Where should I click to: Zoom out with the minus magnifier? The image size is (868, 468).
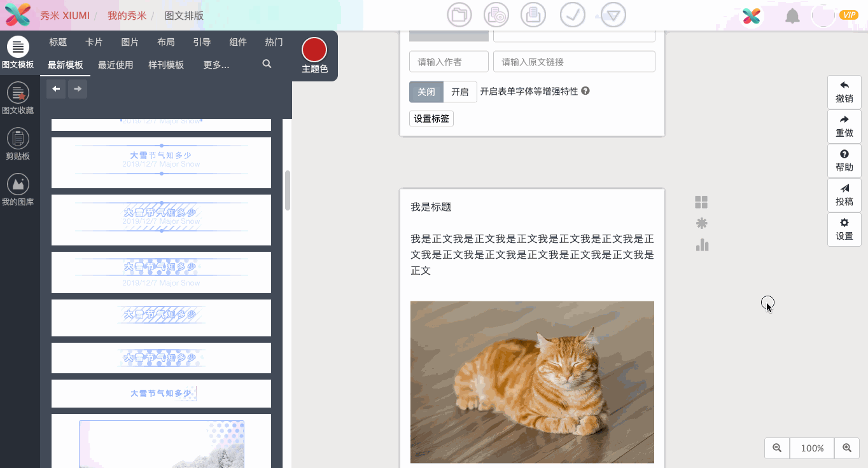pyautogui.click(x=777, y=448)
